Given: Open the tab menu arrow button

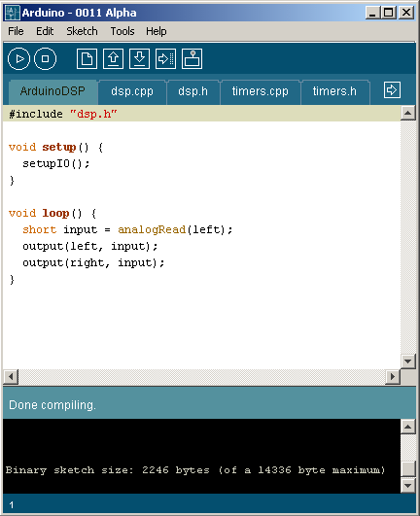Looking at the screenshot, I should (x=392, y=89).
